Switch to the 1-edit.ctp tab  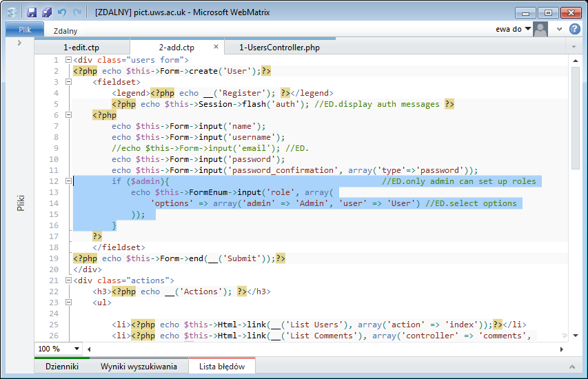pos(81,48)
